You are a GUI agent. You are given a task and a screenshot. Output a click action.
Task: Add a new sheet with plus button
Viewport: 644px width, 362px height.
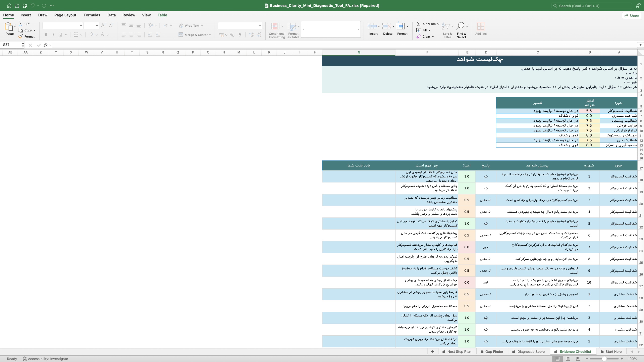click(x=433, y=352)
